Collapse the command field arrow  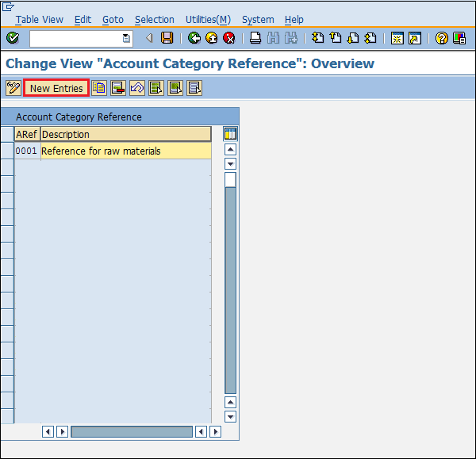pos(149,38)
